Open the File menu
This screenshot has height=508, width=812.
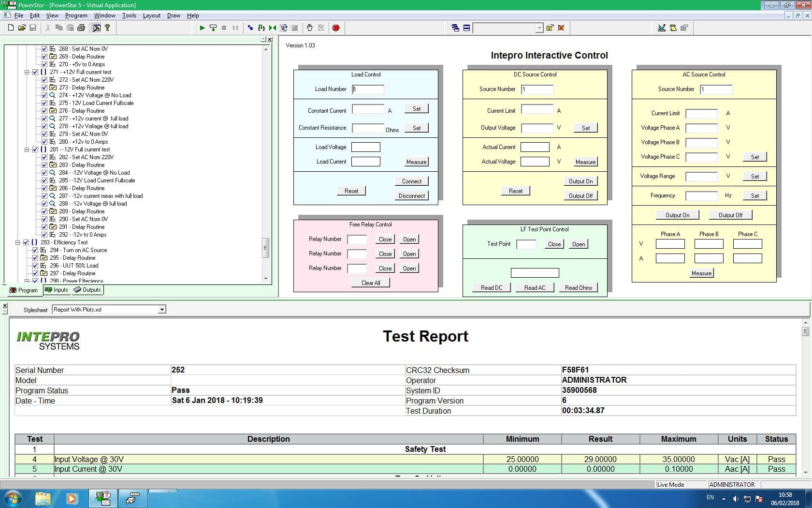click(19, 15)
